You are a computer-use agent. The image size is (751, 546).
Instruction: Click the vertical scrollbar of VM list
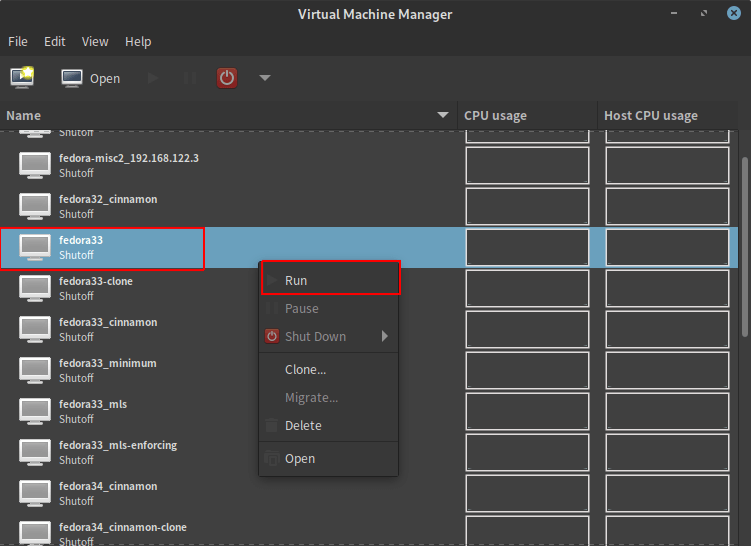click(x=745, y=247)
